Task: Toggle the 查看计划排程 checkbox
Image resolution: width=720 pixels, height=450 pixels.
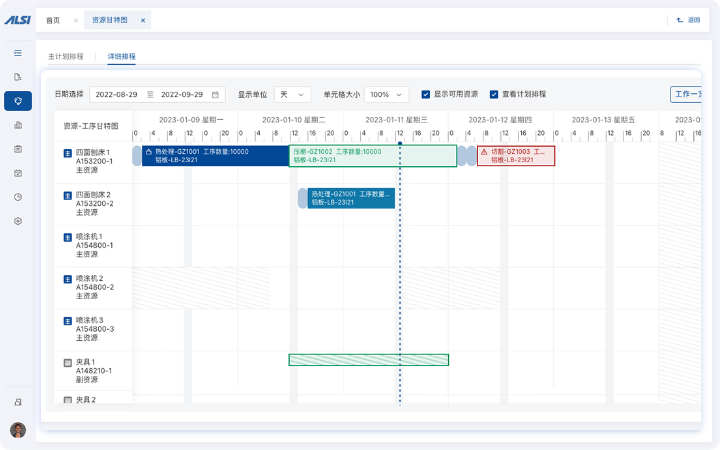Action: (x=494, y=95)
